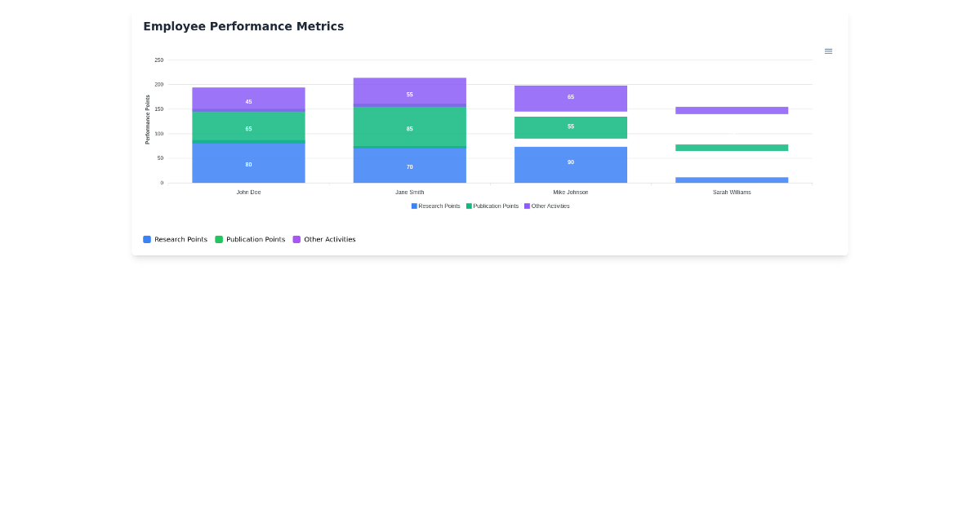Screen dimensions: 980x514
Task: Click the hamburger icon to download the chart
Action: tap(828, 51)
